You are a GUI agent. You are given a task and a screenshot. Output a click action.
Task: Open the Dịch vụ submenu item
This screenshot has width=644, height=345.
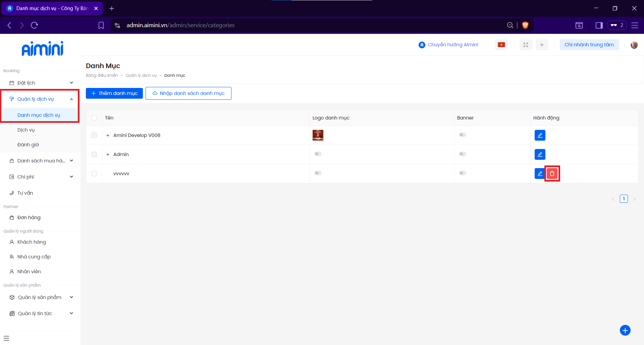point(26,130)
